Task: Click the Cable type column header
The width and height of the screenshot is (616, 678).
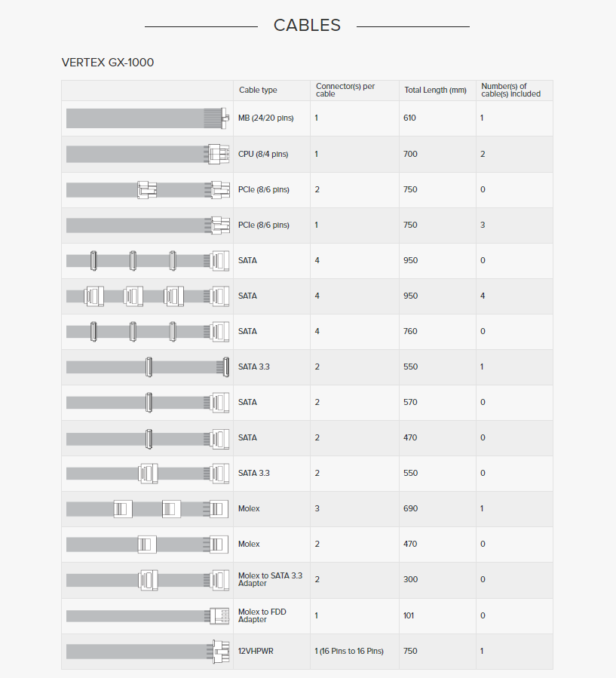Action: [x=258, y=91]
